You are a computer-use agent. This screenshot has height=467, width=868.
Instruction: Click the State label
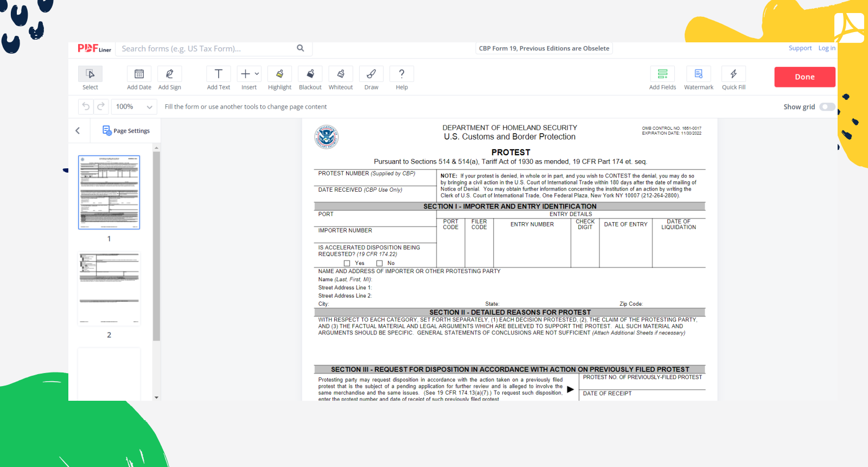coord(492,304)
